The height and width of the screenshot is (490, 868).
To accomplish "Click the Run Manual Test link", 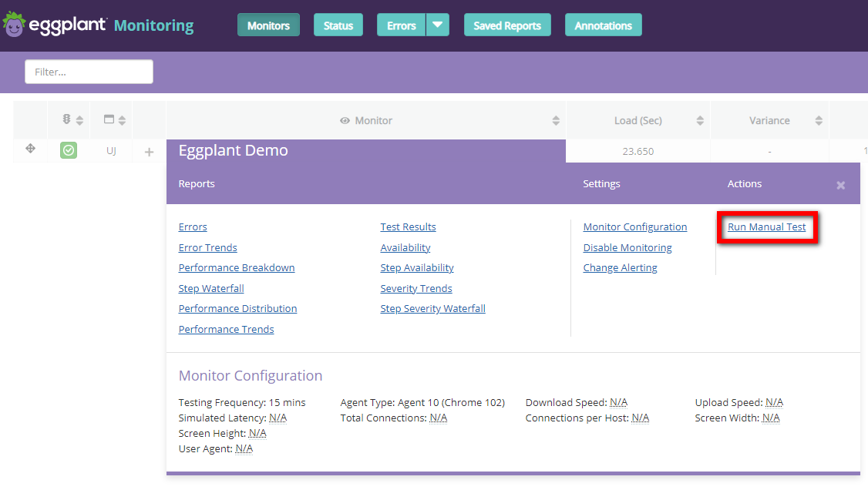I will 767,227.
